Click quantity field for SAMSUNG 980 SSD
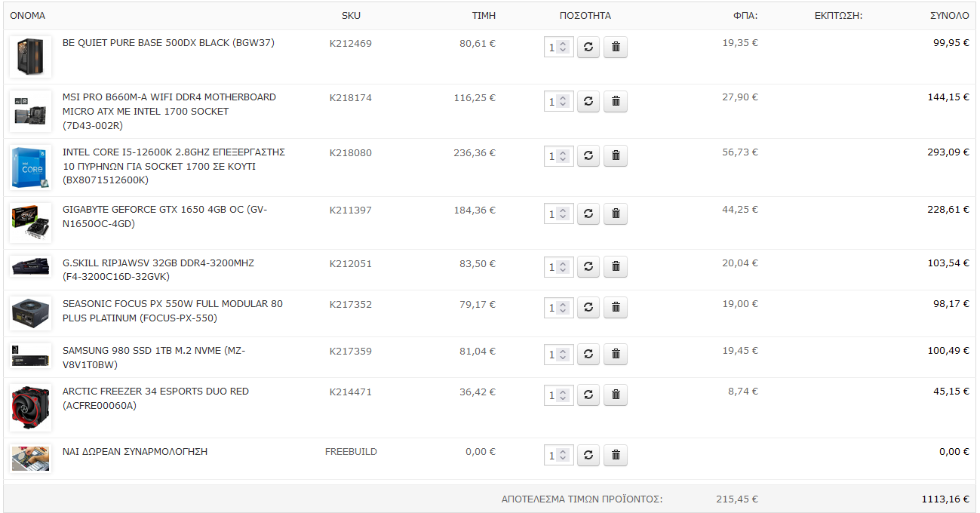The image size is (980, 513). [558, 355]
